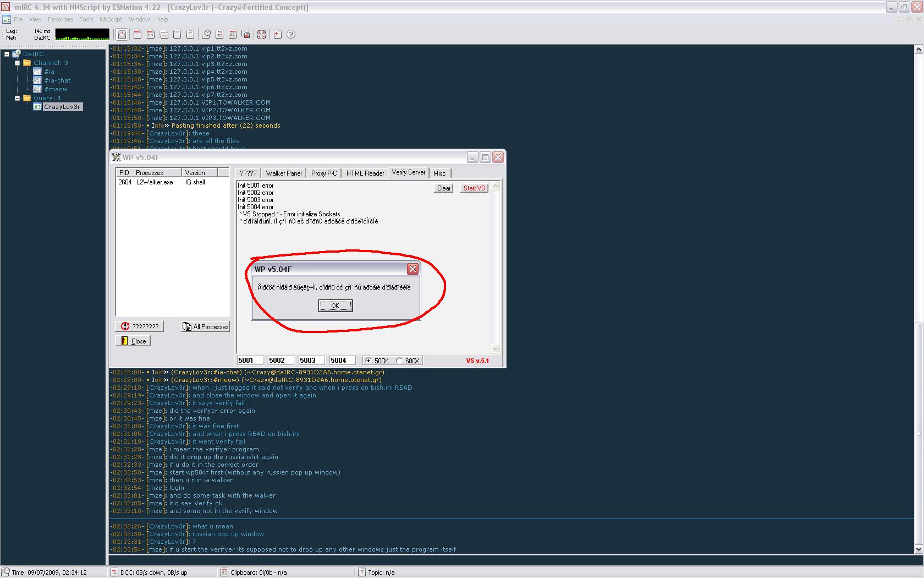Click the help question mark toolbar icon

coord(291,34)
